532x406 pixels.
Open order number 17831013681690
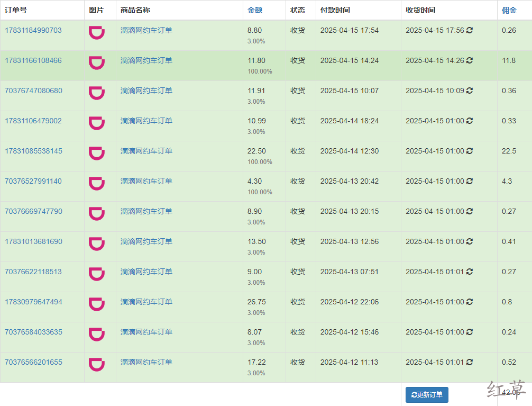pos(34,241)
